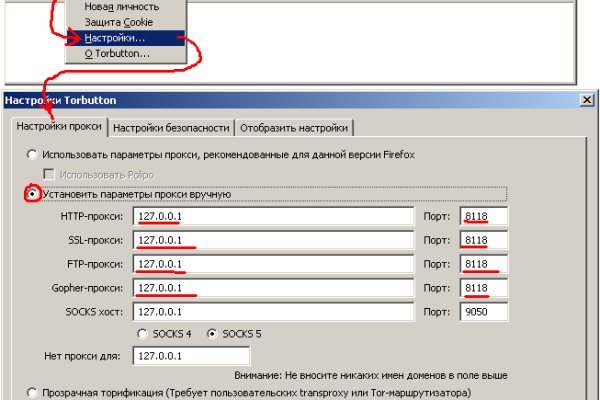The width and height of the screenshot is (600, 400).
Task: Click the Нет прокси для field
Action: [x=189, y=356]
